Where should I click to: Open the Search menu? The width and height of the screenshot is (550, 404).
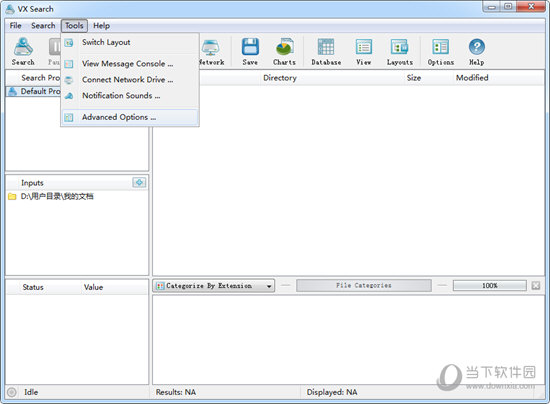[43, 26]
